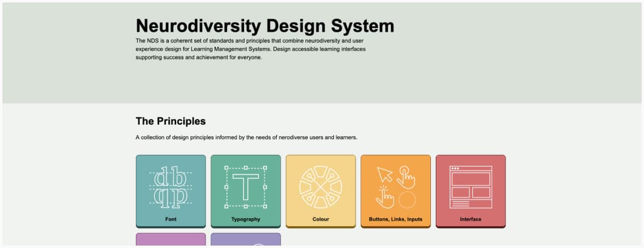
Task: Click the arrow cursor icon on orange card
Action: [384, 174]
